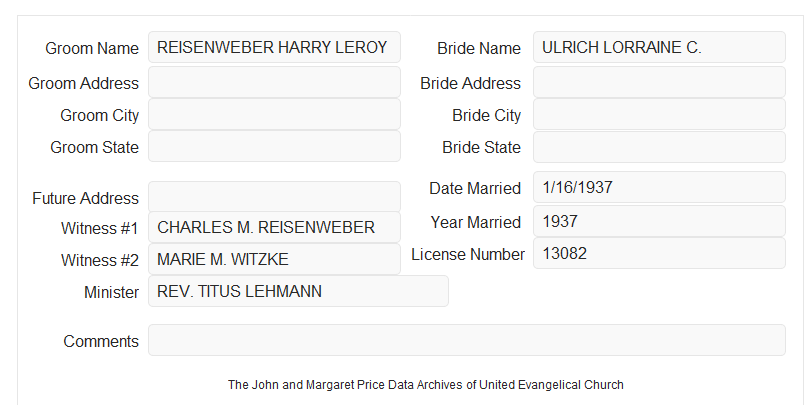This screenshot has width=805, height=405.
Task: Select the Bride State text box
Action: [x=659, y=147]
